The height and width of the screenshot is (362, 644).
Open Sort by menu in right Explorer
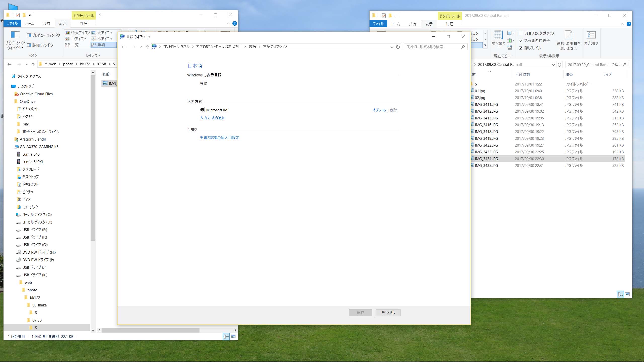click(498, 39)
